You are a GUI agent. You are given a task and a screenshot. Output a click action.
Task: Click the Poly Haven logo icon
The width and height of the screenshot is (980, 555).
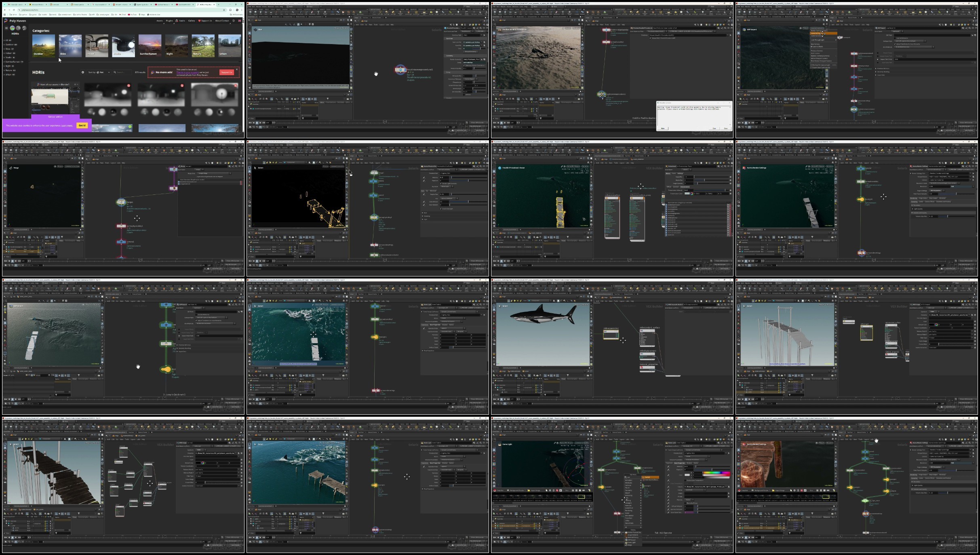[6, 21]
